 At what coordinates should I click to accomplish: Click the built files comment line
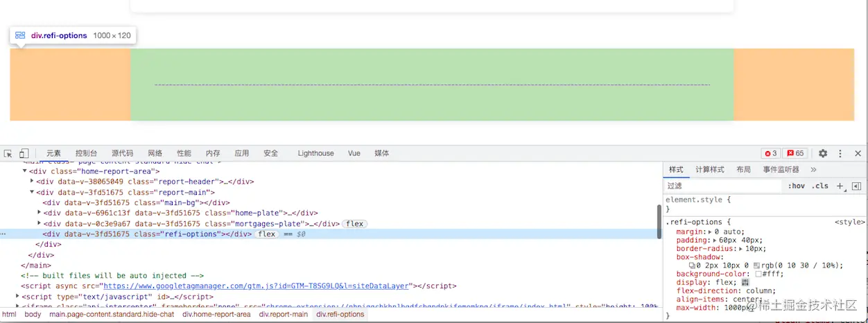[x=112, y=275]
